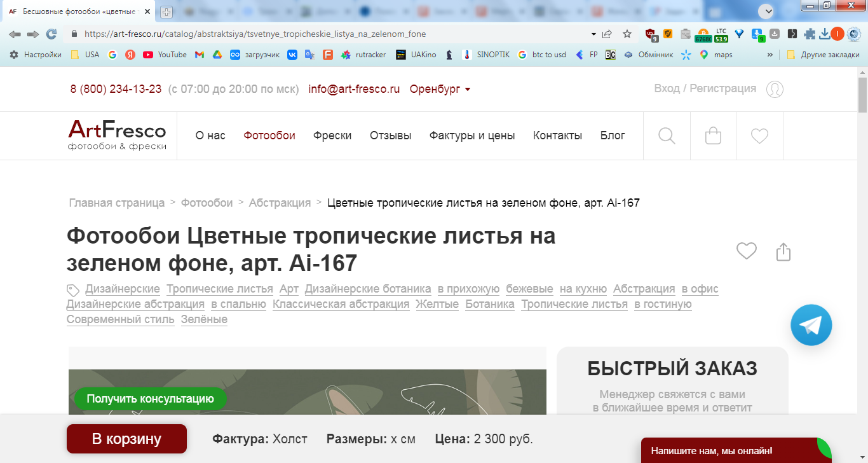Open the tab search dropdown button

[766, 11]
